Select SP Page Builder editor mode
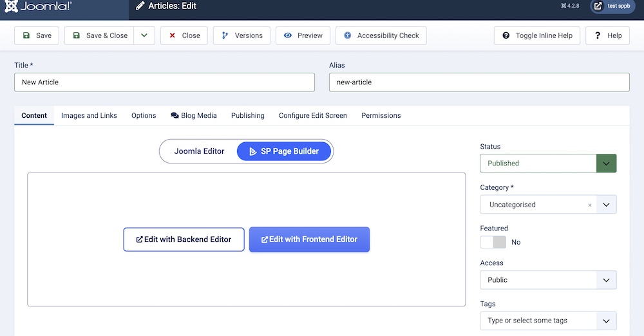 [283, 151]
